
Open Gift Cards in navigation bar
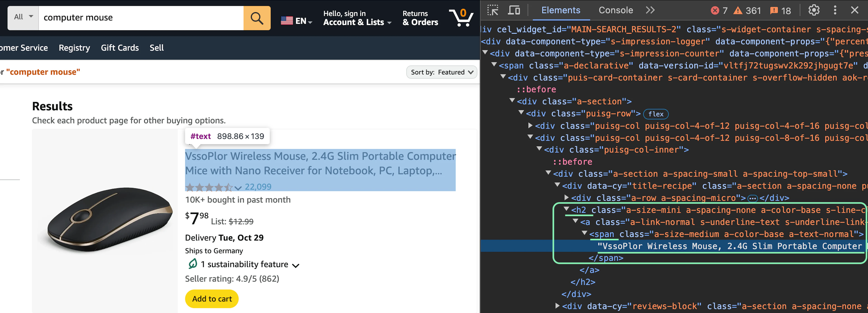click(x=120, y=48)
